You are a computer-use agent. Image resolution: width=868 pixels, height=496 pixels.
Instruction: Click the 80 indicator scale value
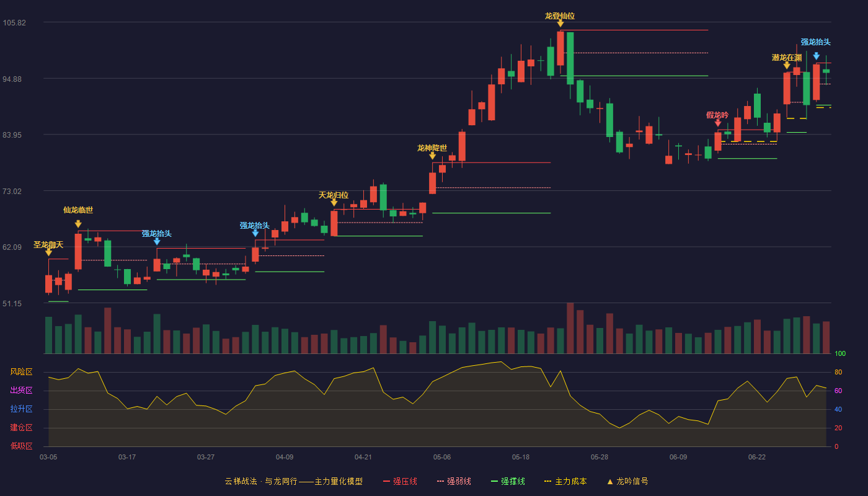click(x=838, y=372)
